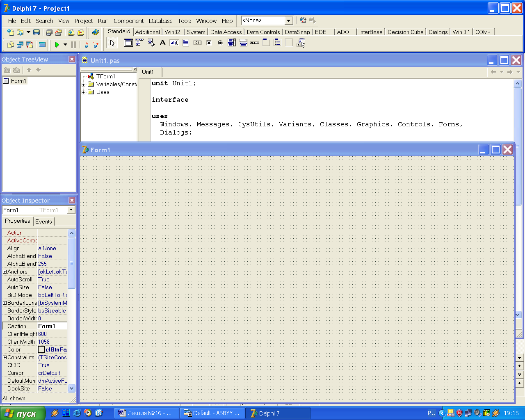This screenshot has height=420, width=525.
Task: Click the Save current desktop icon
Action: 303,20
